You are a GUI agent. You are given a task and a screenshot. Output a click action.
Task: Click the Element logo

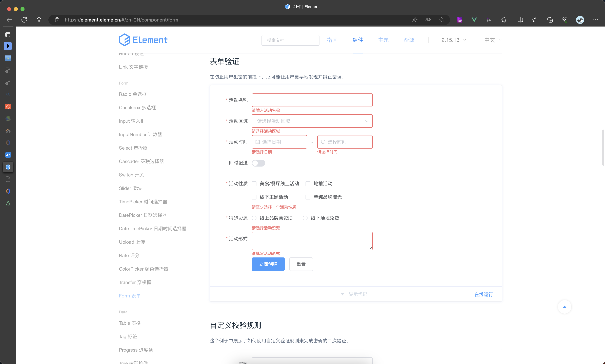143,40
